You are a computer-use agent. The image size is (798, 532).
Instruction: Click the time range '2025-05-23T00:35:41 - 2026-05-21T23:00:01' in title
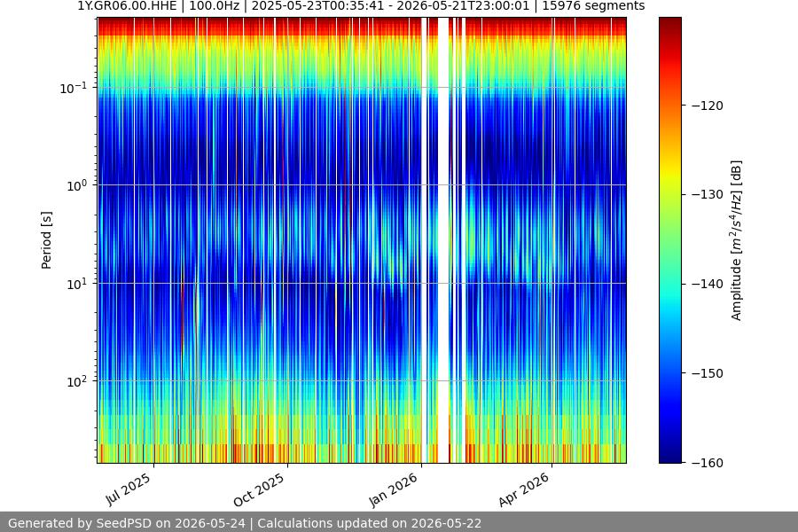point(390,6)
